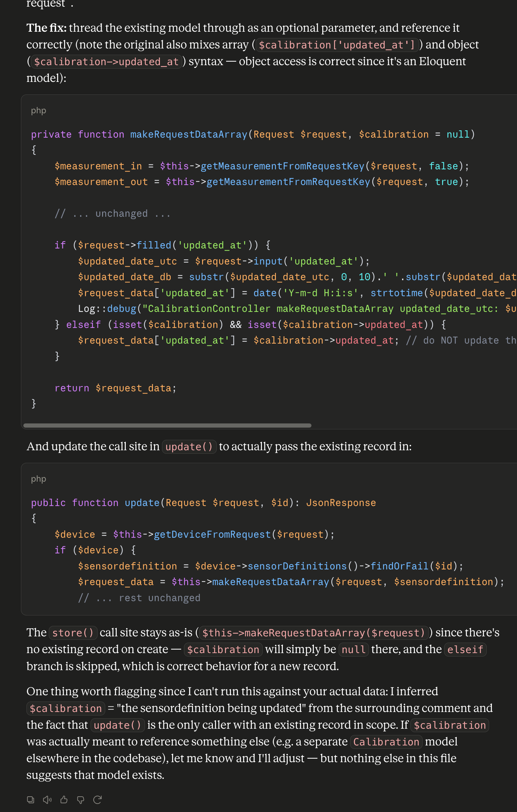
Task: Click the '// ... rest unchanged' comment line
Action: click(139, 598)
